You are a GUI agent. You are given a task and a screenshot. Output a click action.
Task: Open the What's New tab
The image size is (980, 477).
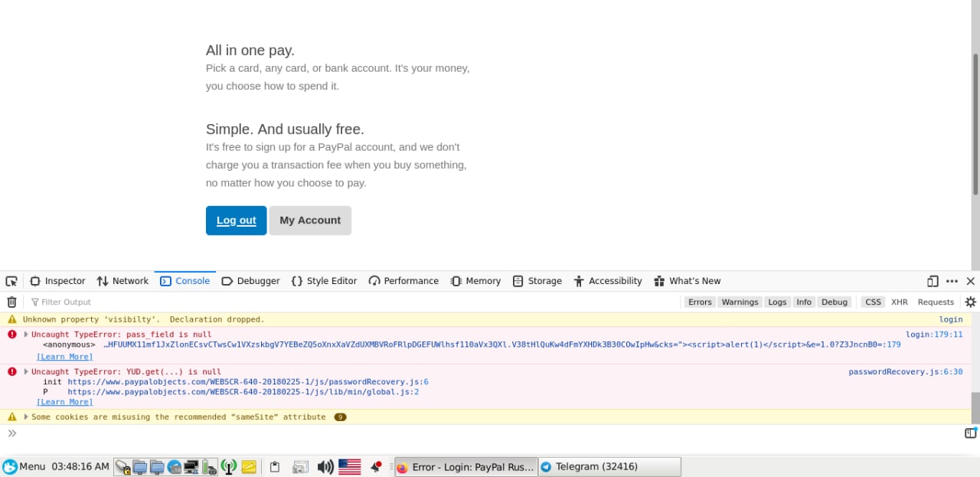pos(687,281)
